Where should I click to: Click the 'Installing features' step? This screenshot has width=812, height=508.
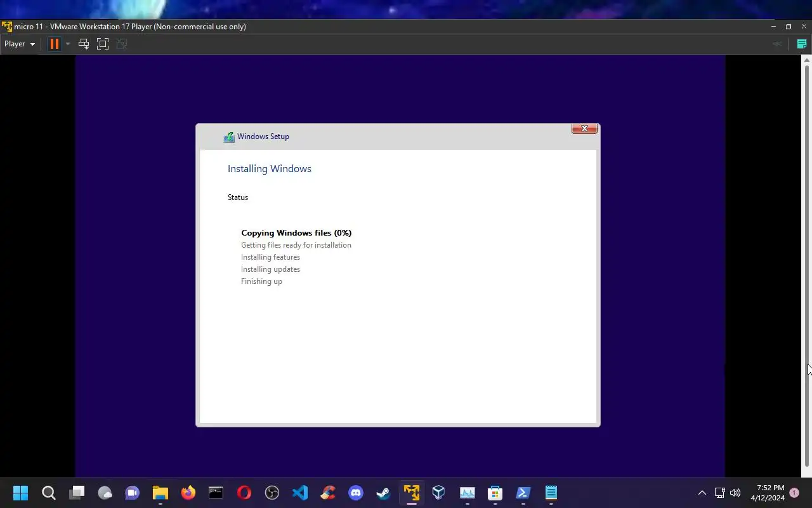tap(270, 257)
